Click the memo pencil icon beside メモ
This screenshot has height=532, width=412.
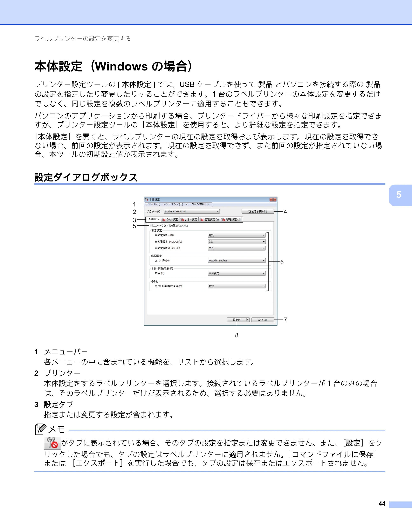(40, 429)
